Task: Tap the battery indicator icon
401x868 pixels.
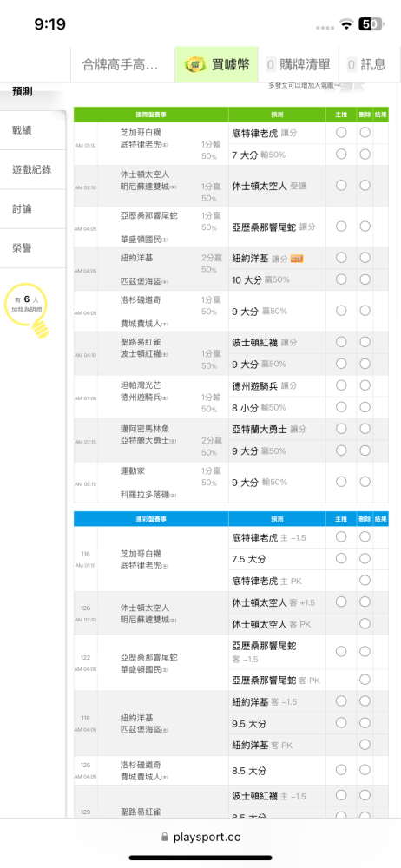Action: pyautogui.click(x=371, y=23)
